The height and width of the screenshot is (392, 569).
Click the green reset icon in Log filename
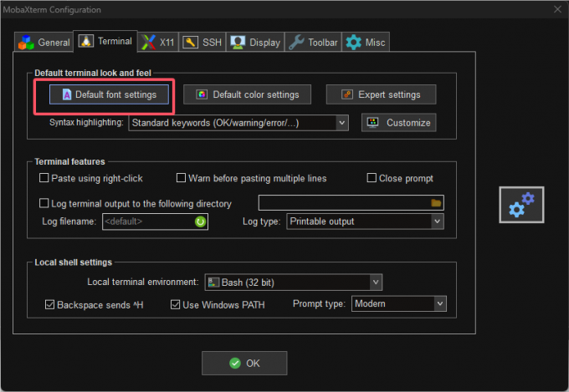coord(200,221)
